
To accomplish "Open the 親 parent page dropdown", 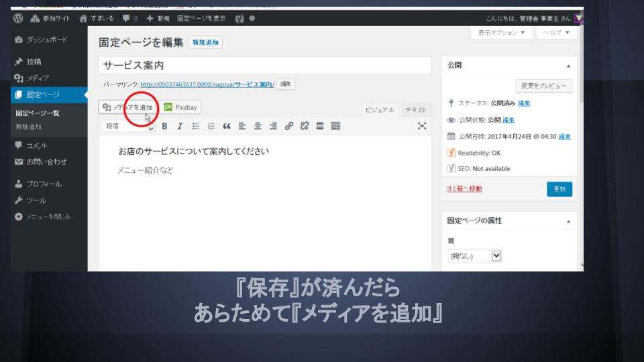I will (475, 255).
